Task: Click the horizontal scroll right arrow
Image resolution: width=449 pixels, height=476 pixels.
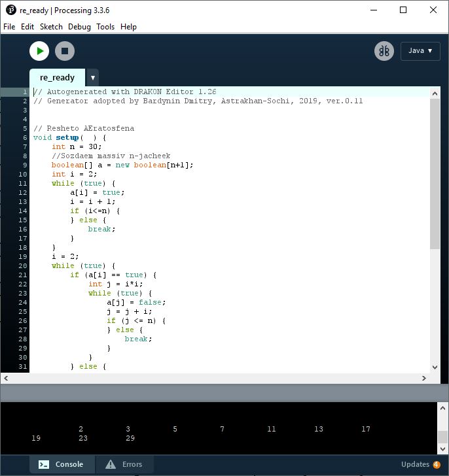Action: point(425,378)
